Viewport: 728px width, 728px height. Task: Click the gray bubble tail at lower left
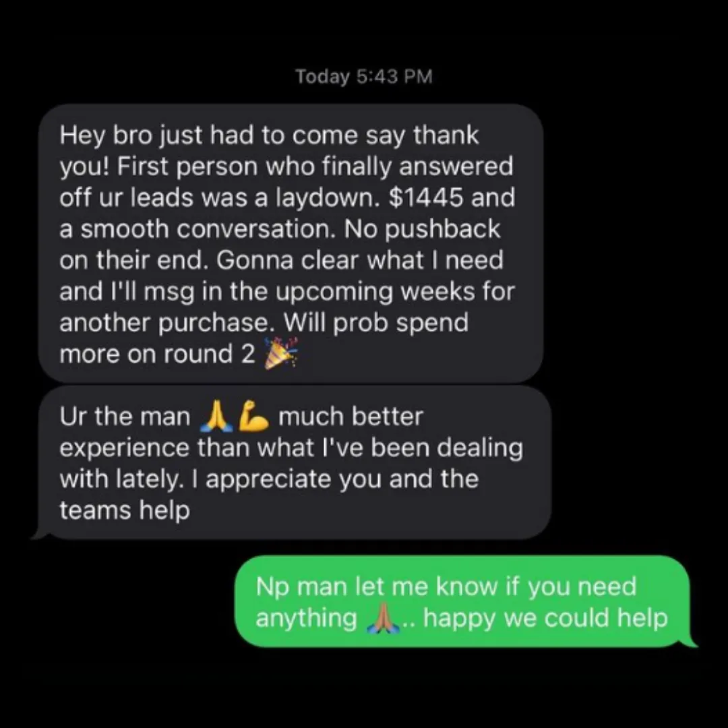(x=41, y=533)
